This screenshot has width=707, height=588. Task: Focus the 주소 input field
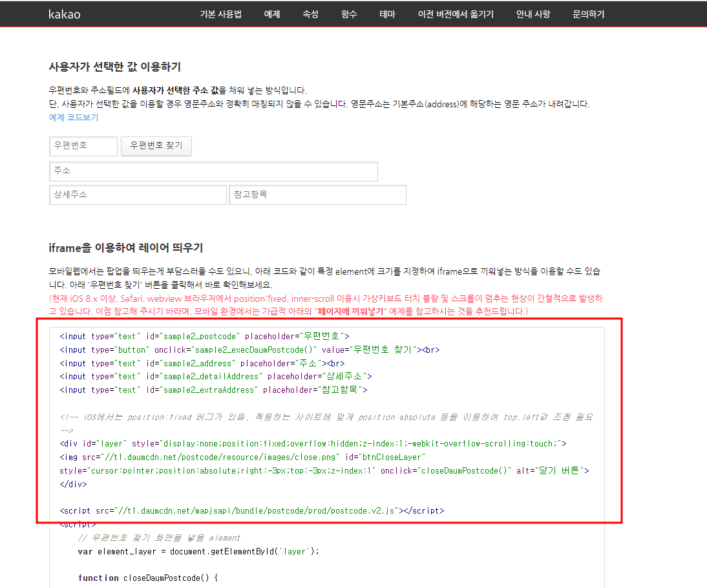coord(213,171)
